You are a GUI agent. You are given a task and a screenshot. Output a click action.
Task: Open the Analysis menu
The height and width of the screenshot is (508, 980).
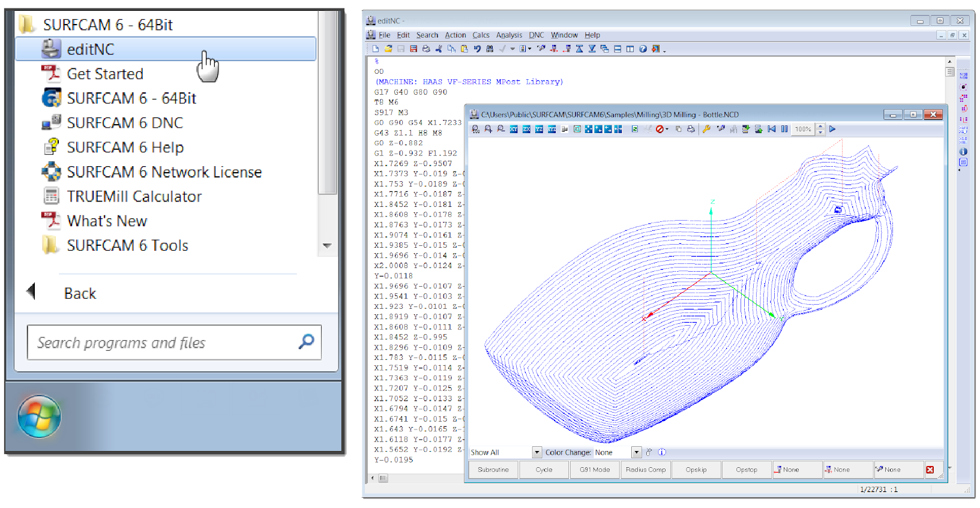pos(509,35)
